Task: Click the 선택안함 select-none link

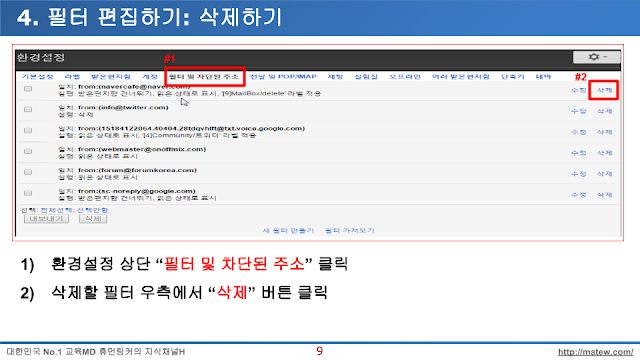Action: coord(93,210)
